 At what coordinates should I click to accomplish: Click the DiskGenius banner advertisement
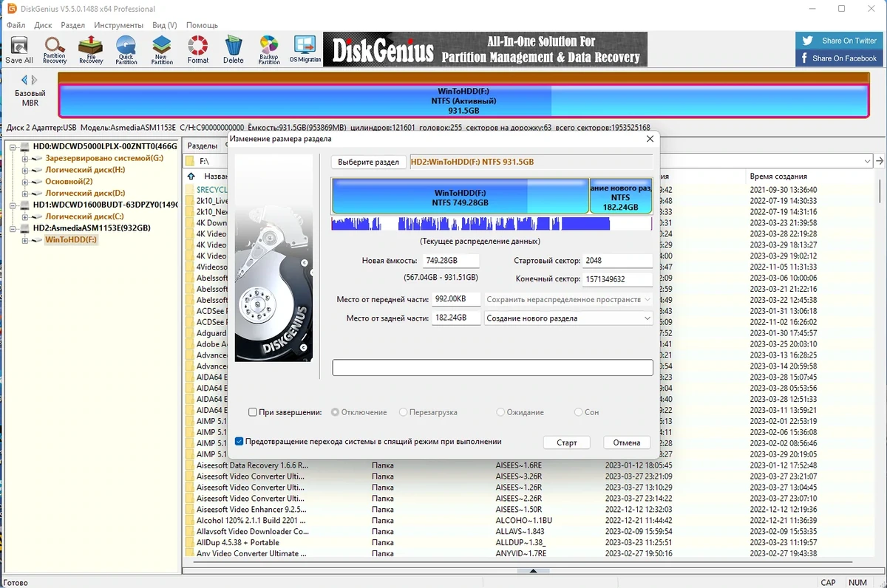(486, 49)
